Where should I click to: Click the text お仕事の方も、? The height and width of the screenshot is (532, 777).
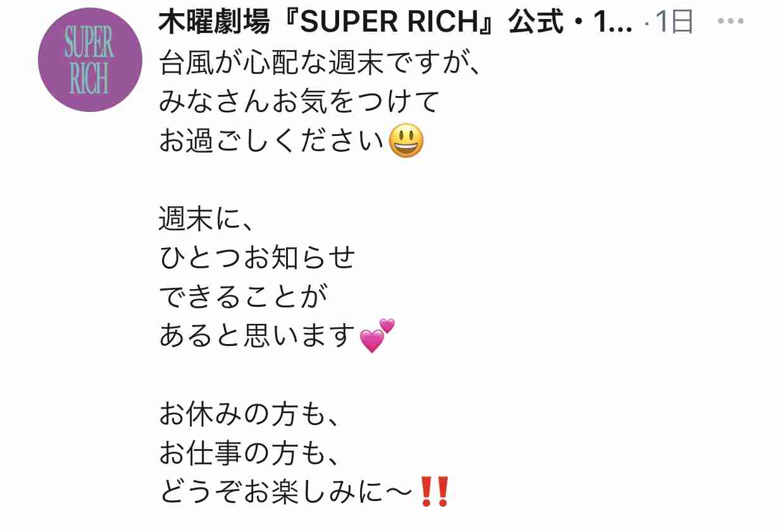click(250, 452)
